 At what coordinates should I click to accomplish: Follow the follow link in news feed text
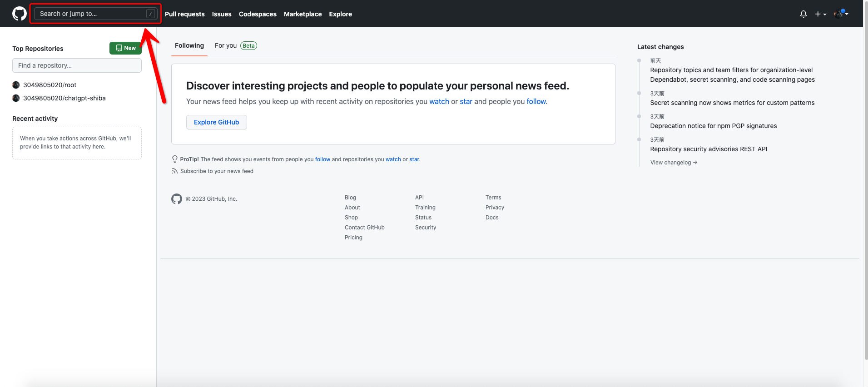click(x=536, y=101)
